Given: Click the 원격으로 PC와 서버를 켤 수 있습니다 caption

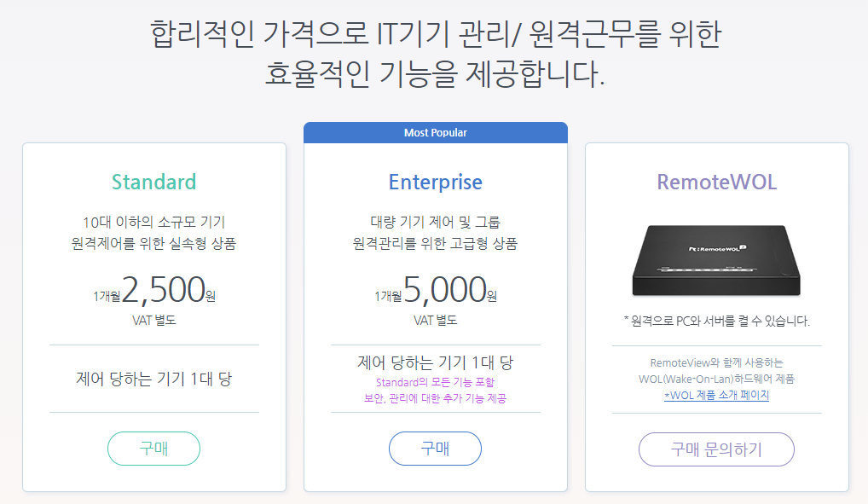Looking at the screenshot, I should tap(716, 321).
